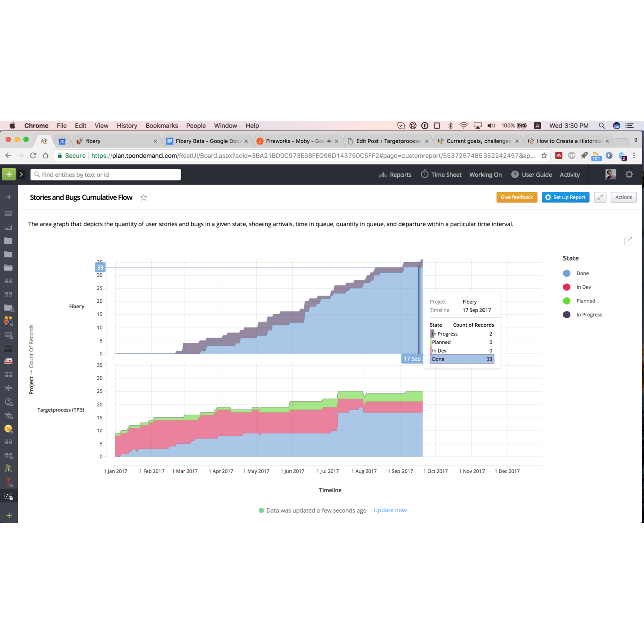This screenshot has width=644, height=644.
Task: Click the user avatar in top bar
Action: (610, 174)
